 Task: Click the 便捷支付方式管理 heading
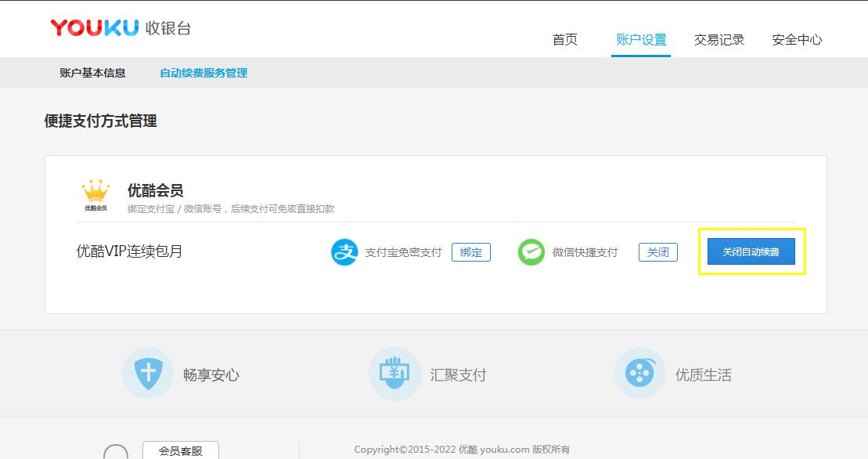(x=100, y=121)
